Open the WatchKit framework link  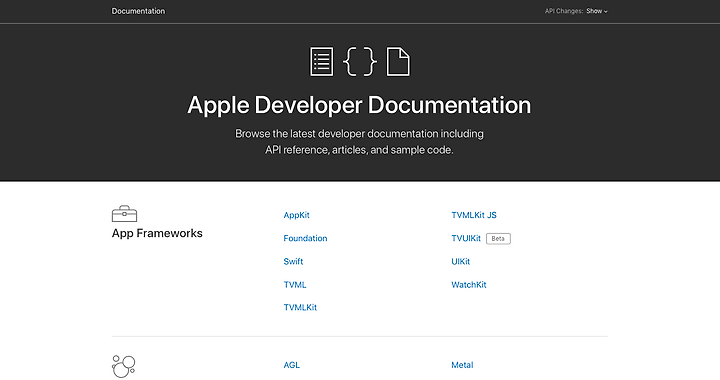click(468, 285)
